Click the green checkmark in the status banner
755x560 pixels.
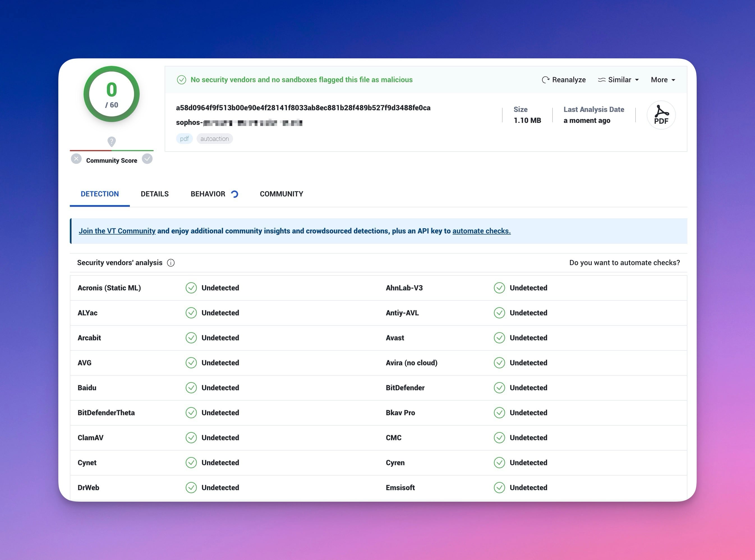[182, 80]
